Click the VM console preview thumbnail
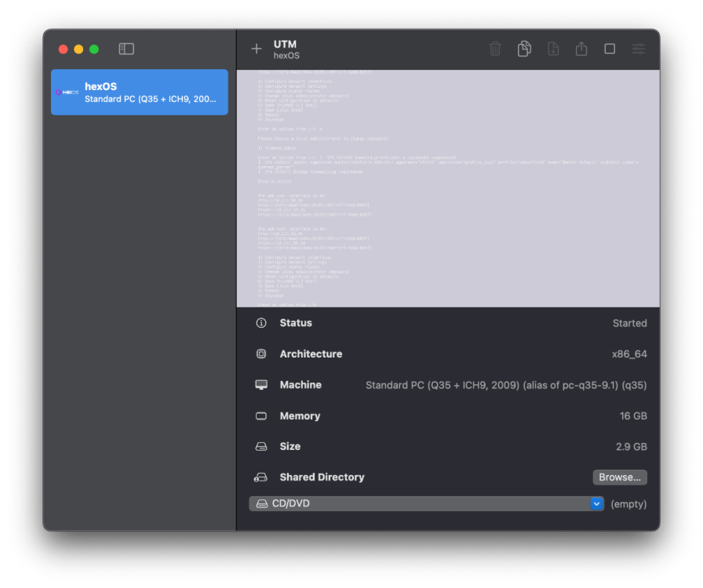Image resolution: width=703 pixels, height=588 pixels. click(448, 188)
